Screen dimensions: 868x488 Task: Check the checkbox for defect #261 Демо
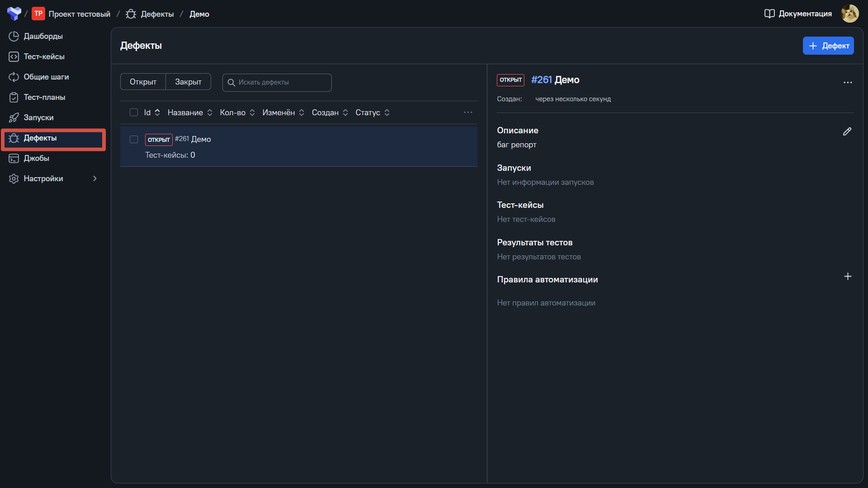[x=134, y=139]
